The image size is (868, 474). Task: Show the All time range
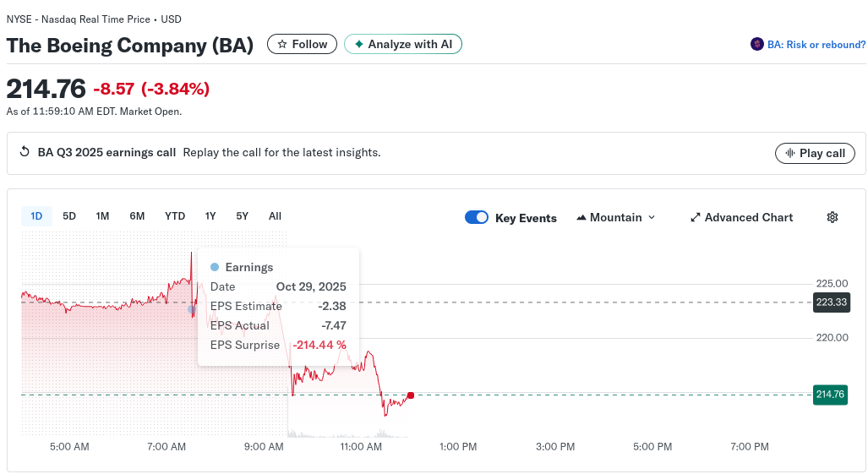click(x=275, y=216)
